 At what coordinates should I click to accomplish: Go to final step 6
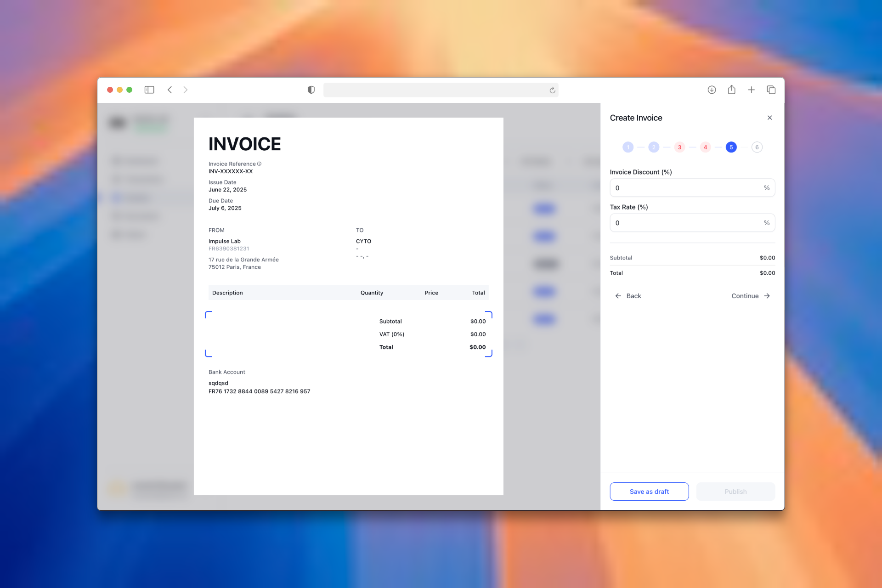tap(757, 147)
